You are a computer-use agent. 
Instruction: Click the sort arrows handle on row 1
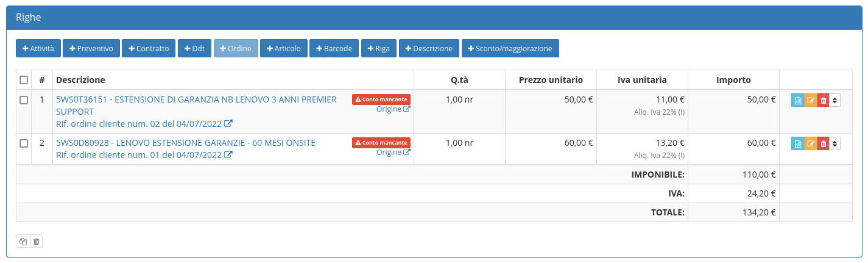tap(834, 101)
